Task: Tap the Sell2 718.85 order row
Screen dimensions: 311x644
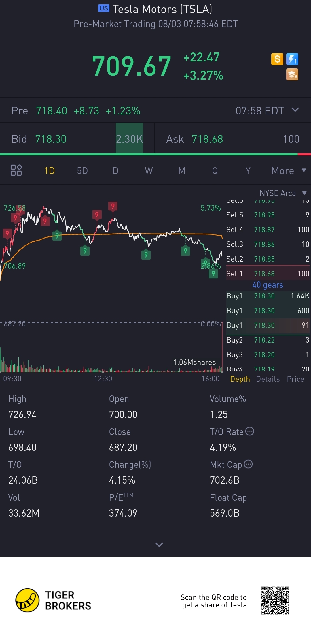Action: point(268,259)
